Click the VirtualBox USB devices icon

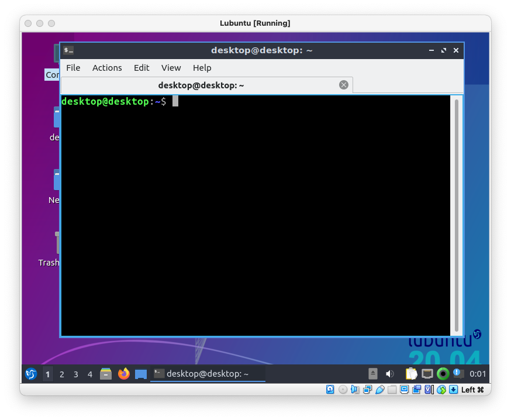379,390
